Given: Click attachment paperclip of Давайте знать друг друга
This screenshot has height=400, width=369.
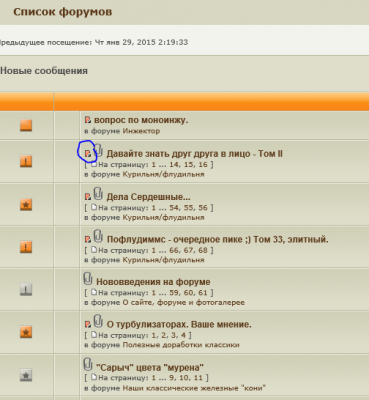Looking at the screenshot, I should coord(98,150).
